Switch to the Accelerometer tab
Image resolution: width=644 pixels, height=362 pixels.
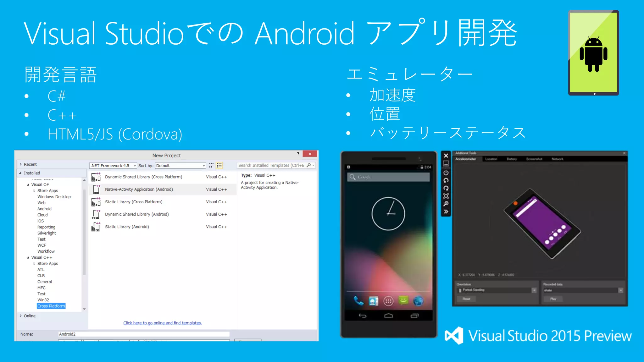click(x=465, y=159)
